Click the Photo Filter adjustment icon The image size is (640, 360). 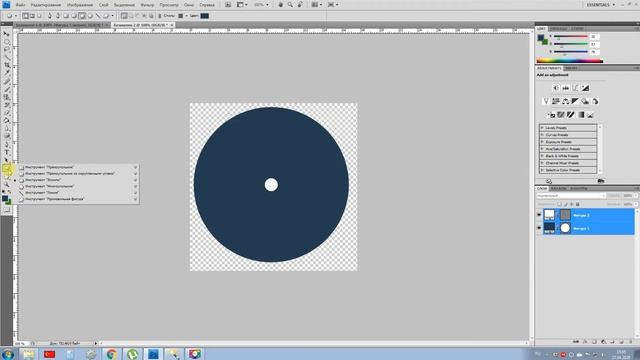pos(585,101)
